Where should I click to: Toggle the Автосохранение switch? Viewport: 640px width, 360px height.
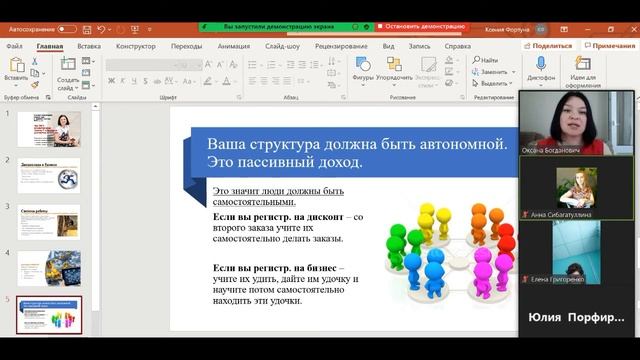[x=67, y=29]
